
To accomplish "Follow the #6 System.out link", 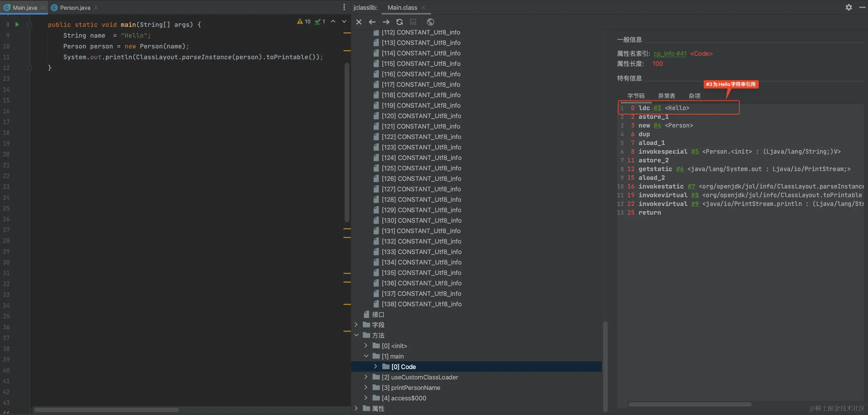I will coord(680,169).
